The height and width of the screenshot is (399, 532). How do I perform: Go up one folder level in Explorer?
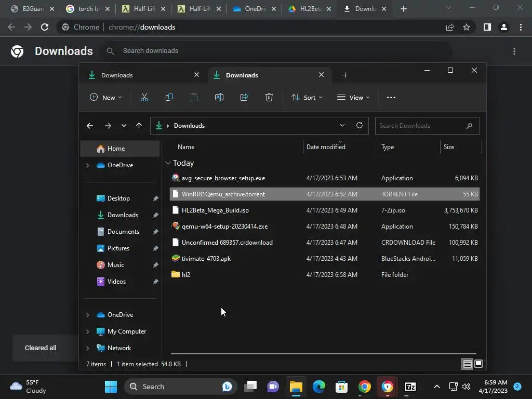tap(139, 126)
